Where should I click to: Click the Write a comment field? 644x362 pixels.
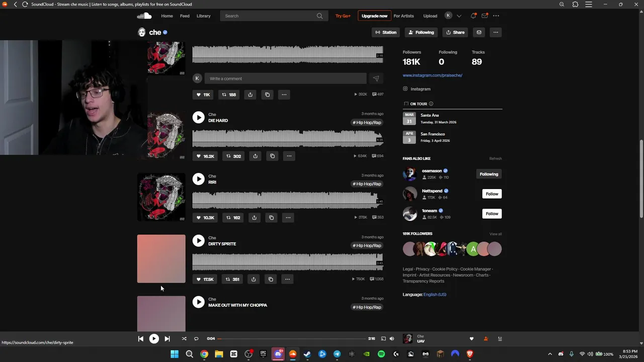[x=285, y=78]
